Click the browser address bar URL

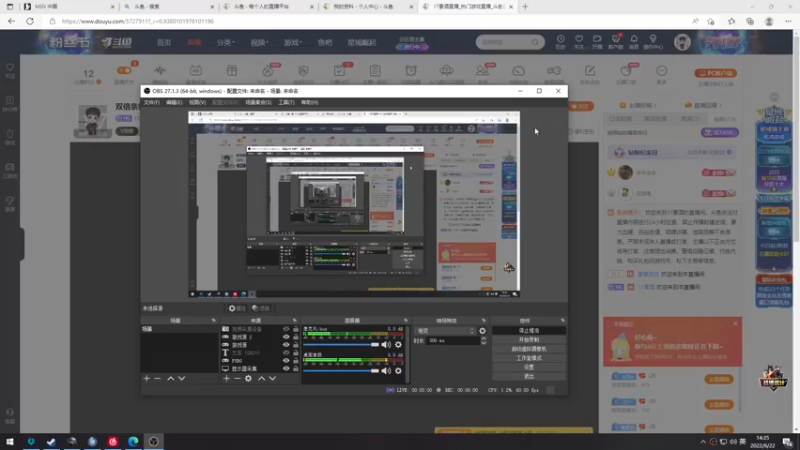tap(138, 21)
